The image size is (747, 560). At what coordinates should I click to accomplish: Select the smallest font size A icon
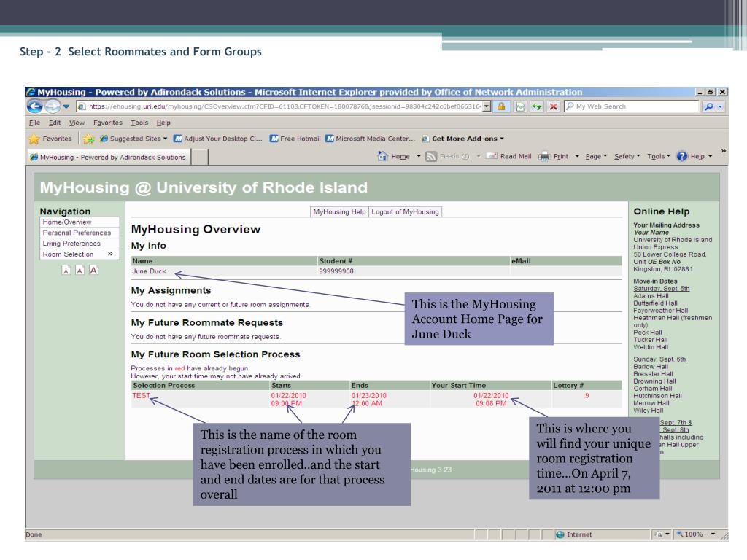point(66,271)
